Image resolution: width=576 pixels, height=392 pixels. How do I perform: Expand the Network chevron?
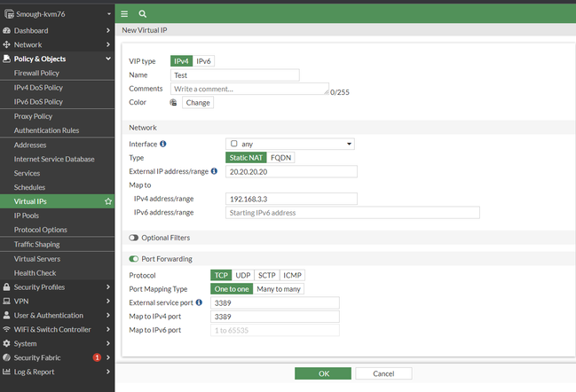108,44
